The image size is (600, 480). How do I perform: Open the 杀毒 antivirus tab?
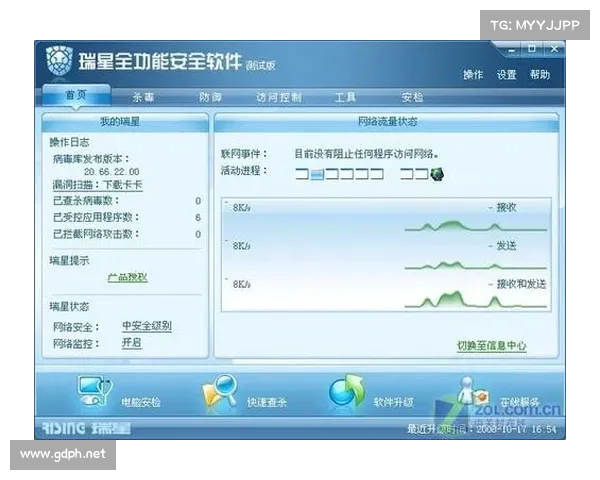(143, 97)
